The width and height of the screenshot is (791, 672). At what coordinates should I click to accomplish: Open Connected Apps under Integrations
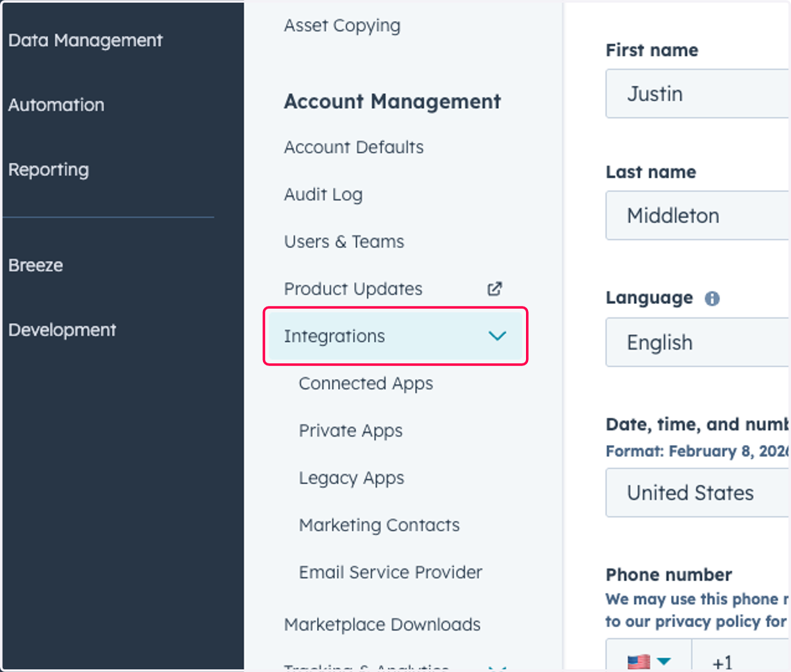point(366,384)
